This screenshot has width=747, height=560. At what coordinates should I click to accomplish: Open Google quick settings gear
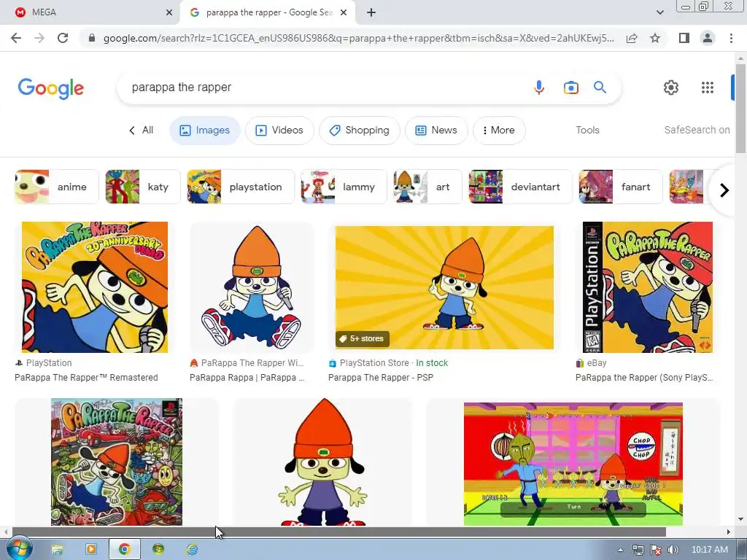671,87
